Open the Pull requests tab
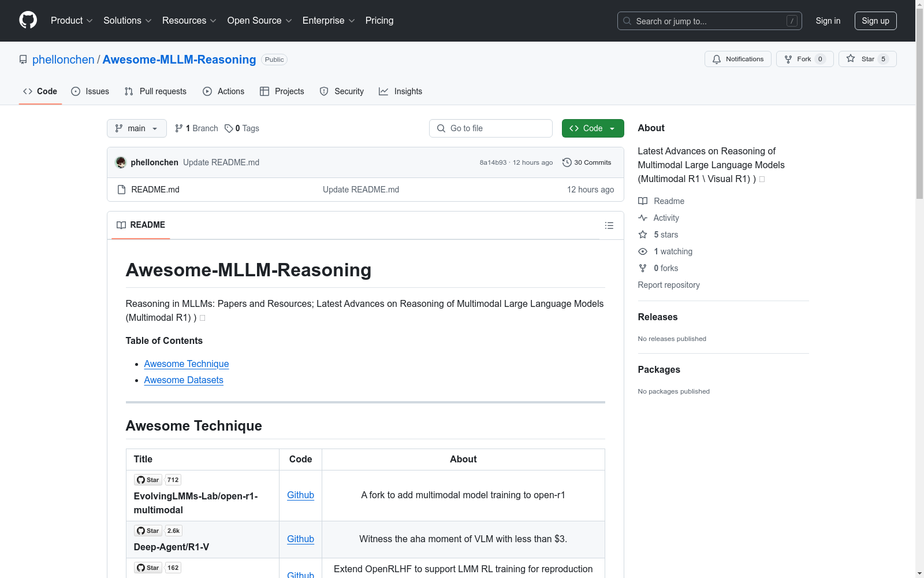Viewport: 924px width, 578px height. (155, 91)
